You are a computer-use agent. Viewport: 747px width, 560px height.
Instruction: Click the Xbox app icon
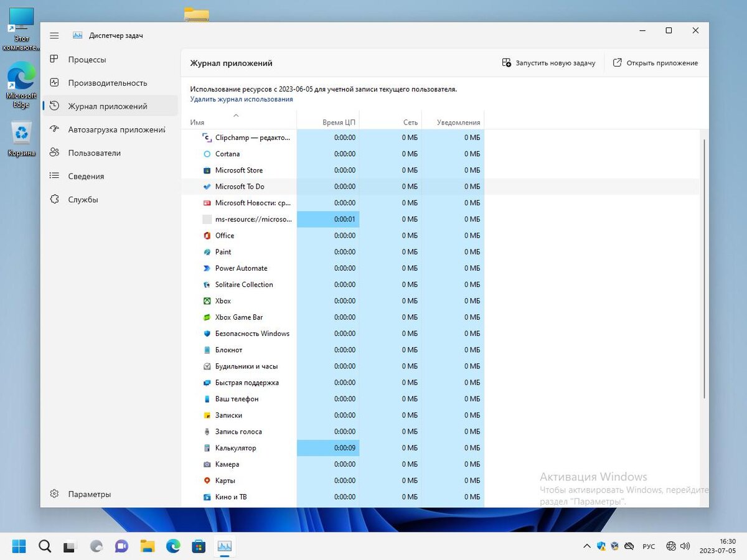click(x=207, y=301)
